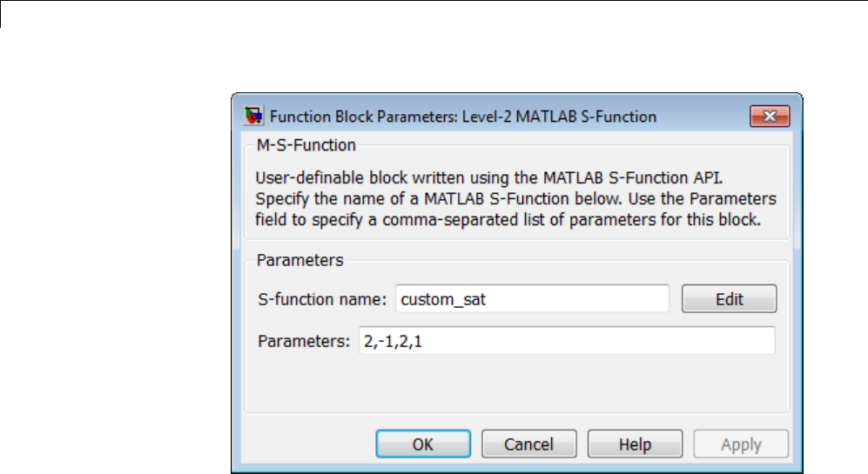Click the 'comma-separated list of parameters' text line

tap(508, 221)
